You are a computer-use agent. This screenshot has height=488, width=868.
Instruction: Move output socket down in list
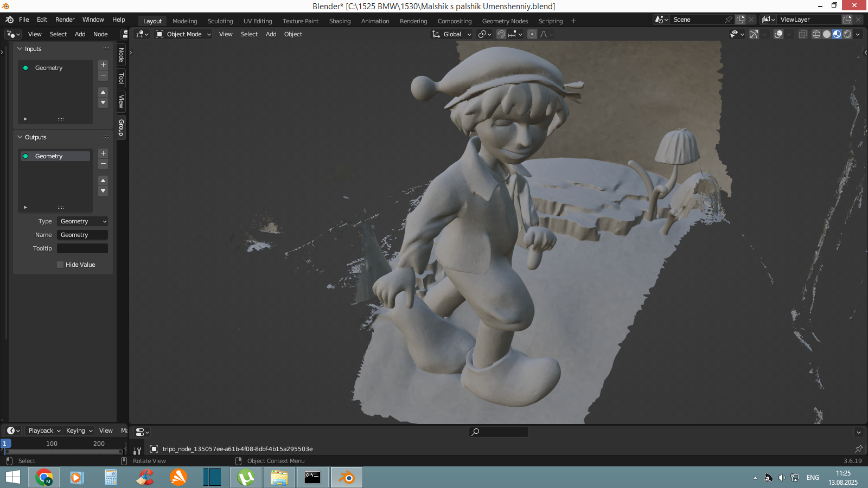pos(103,191)
